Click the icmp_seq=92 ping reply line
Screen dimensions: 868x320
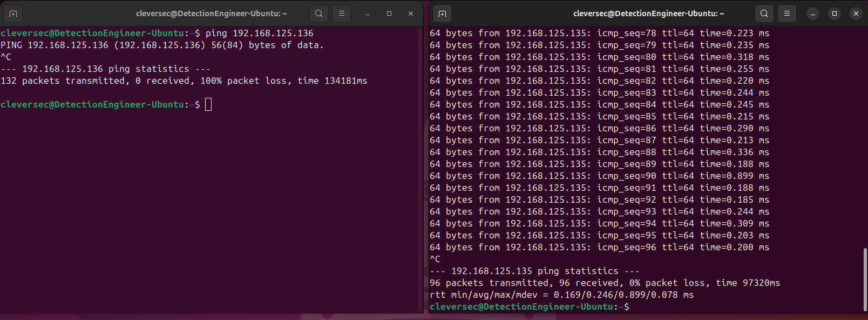click(600, 200)
